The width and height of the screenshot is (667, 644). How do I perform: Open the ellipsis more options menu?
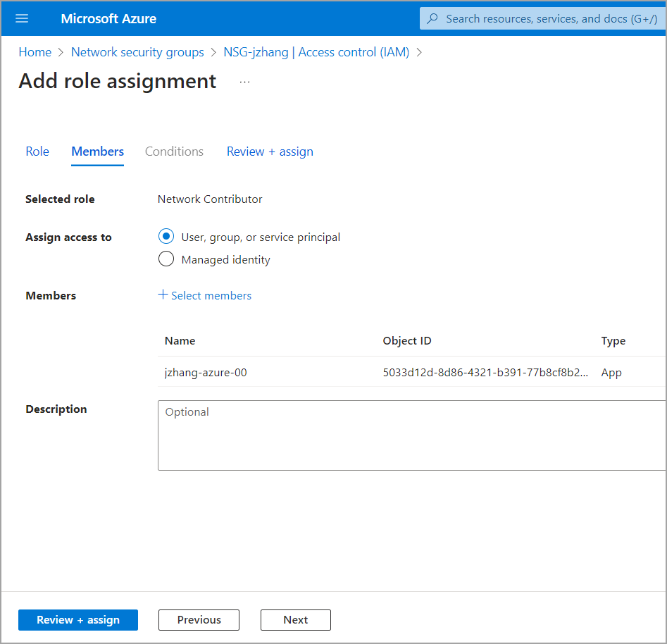click(244, 82)
